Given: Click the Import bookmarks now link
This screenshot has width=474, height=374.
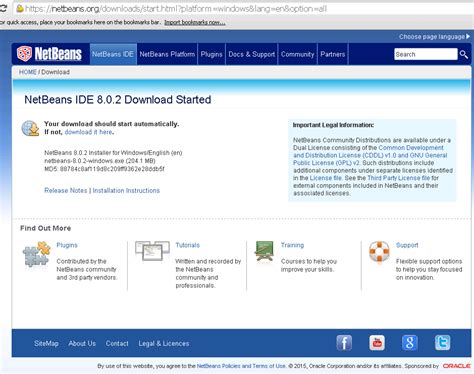Looking at the screenshot, I should pyautogui.click(x=195, y=22).
